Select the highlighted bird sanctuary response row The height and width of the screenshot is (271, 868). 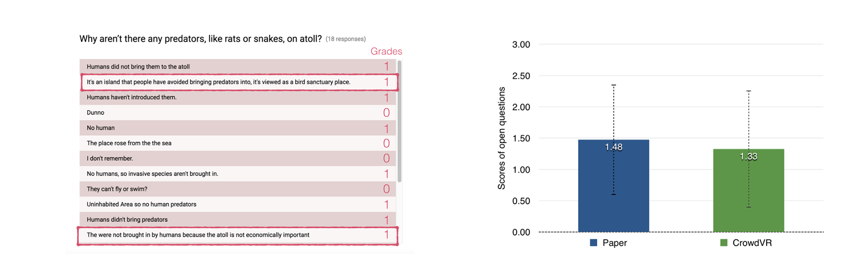(218, 82)
